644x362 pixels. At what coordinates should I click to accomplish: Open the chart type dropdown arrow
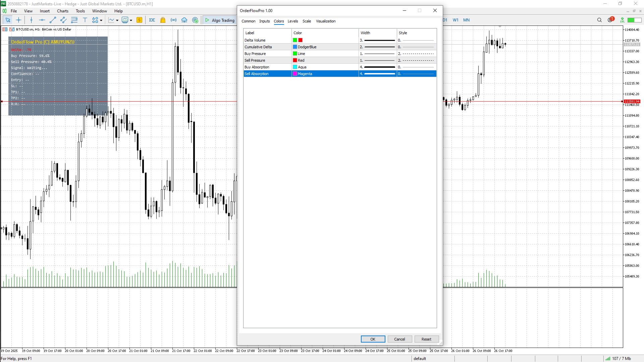117,20
